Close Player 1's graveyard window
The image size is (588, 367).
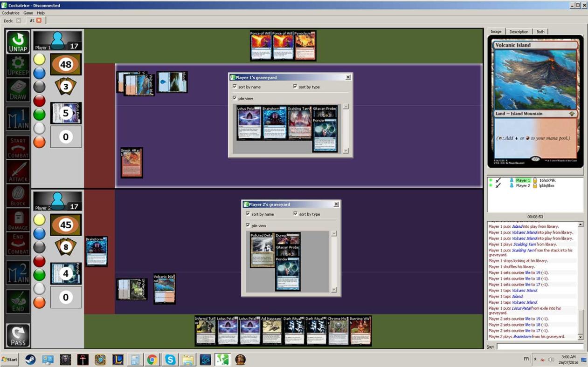(348, 77)
